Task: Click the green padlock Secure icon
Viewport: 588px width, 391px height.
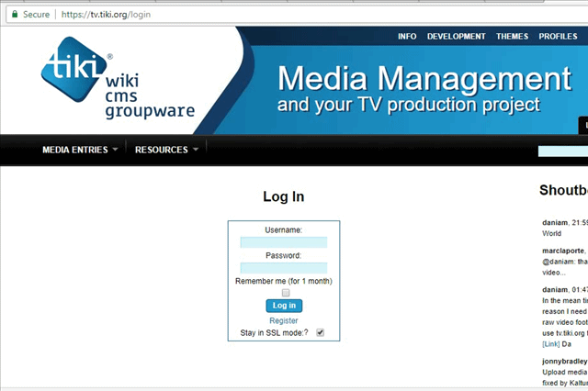Action: tap(15, 15)
